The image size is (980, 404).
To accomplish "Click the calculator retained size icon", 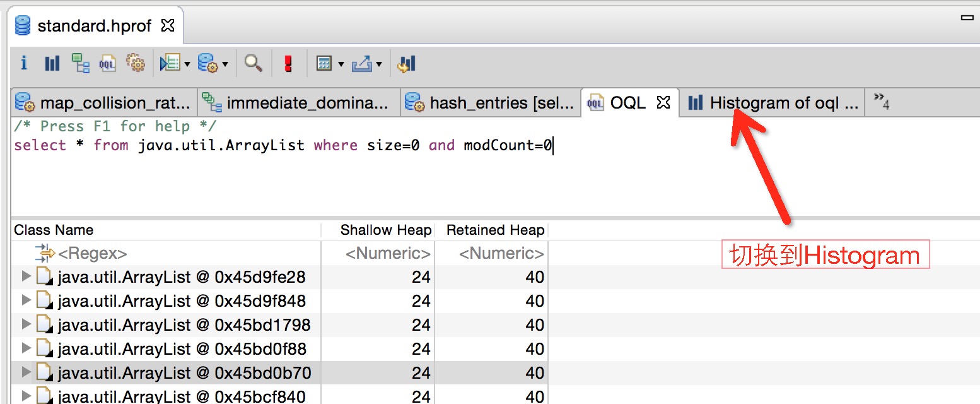I will (324, 64).
